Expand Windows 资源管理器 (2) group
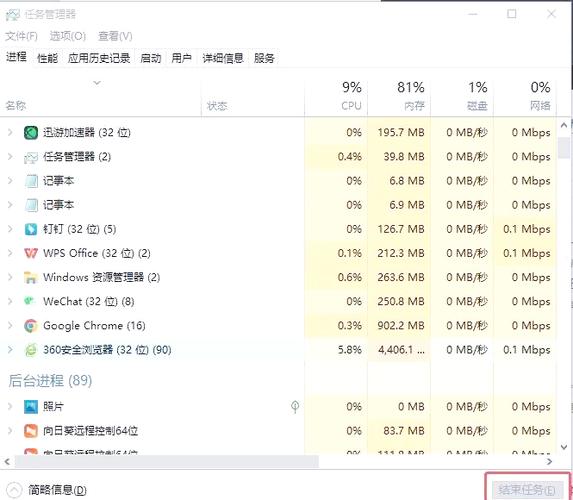Screen dimensions: 573x500 click(10, 277)
